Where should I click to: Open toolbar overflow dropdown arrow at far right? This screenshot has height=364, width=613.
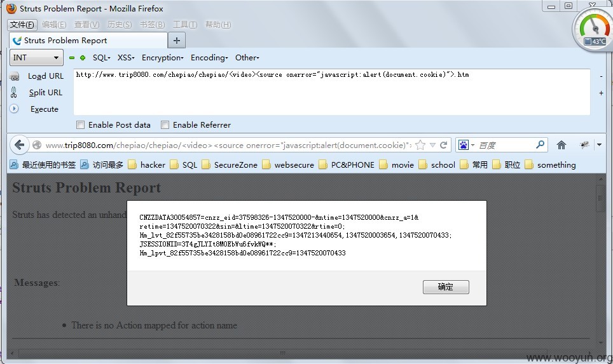[599, 145]
